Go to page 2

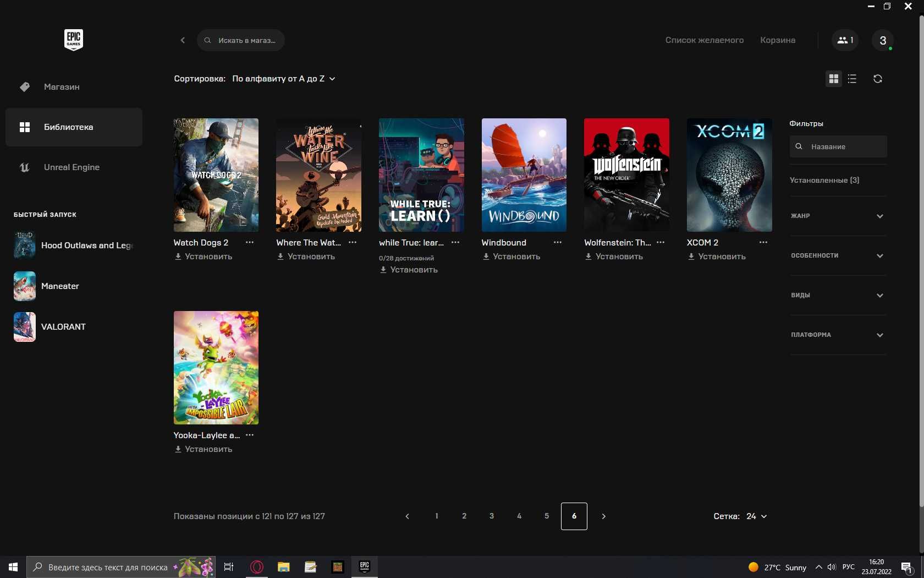[464, 516]
